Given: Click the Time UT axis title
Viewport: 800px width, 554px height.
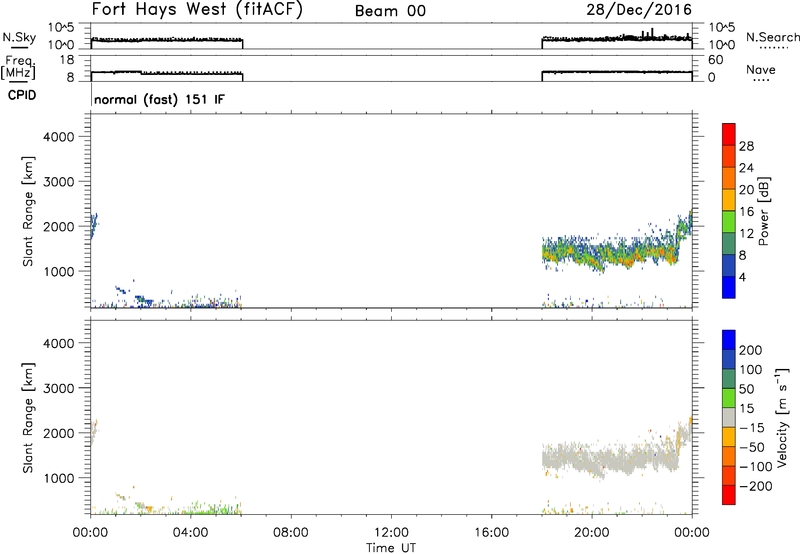Looking at the screenshot, I should click(x=391, y=547).
